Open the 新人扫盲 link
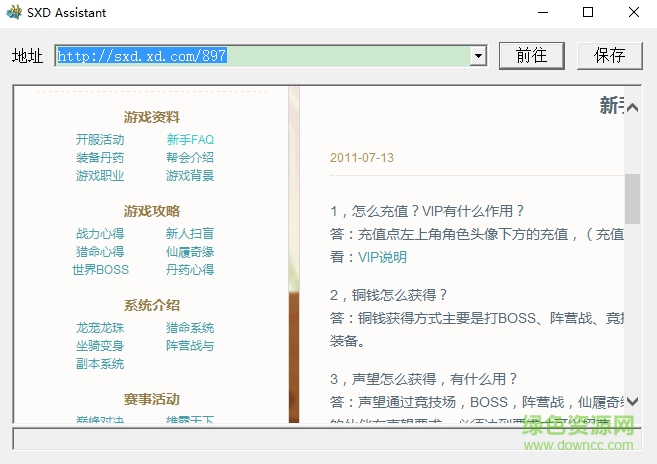The height and width of the screenshot is (464, 657). point(190,233)
